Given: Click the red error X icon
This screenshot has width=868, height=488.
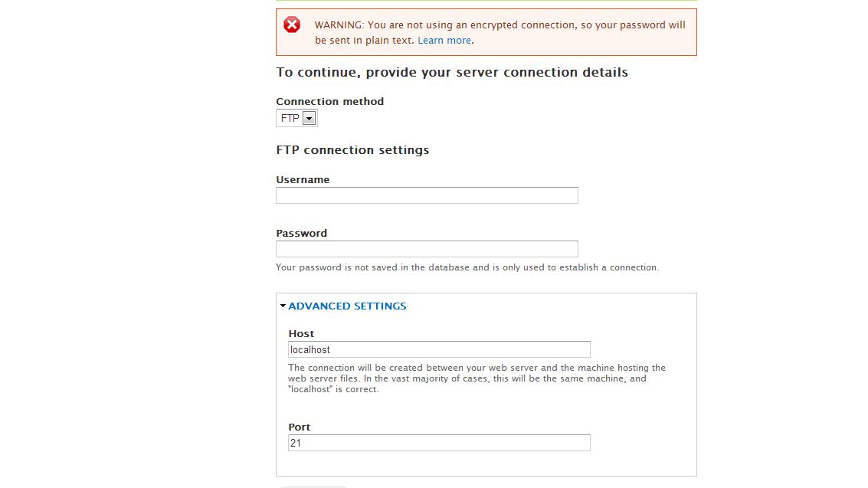Looking at the screenshot, I should (x=292, y=25).
